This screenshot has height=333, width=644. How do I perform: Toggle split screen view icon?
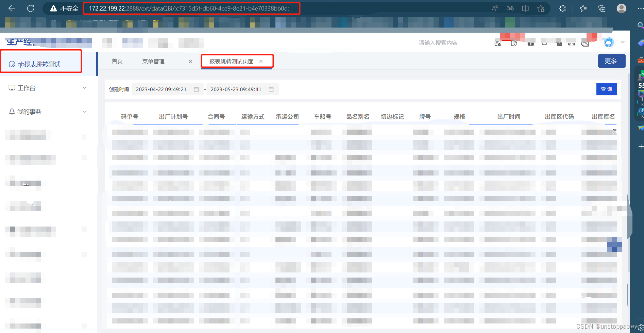click(x=525, y=8)
